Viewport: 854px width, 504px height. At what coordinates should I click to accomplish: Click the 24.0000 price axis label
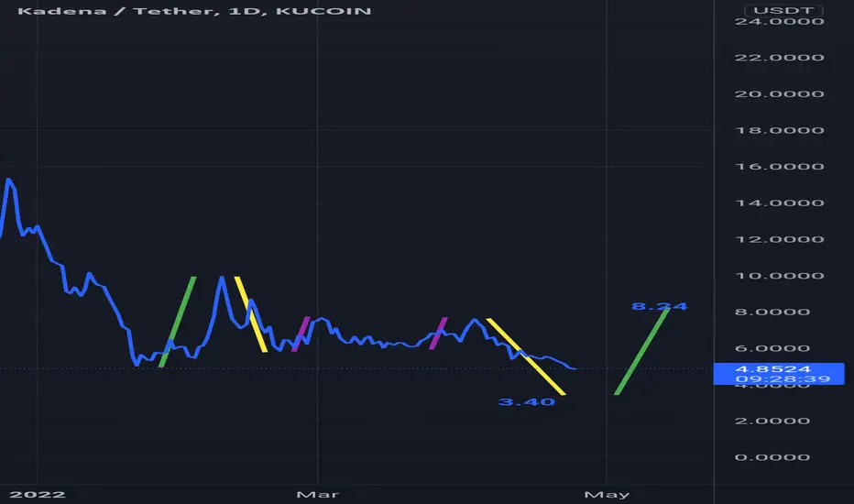780,21
